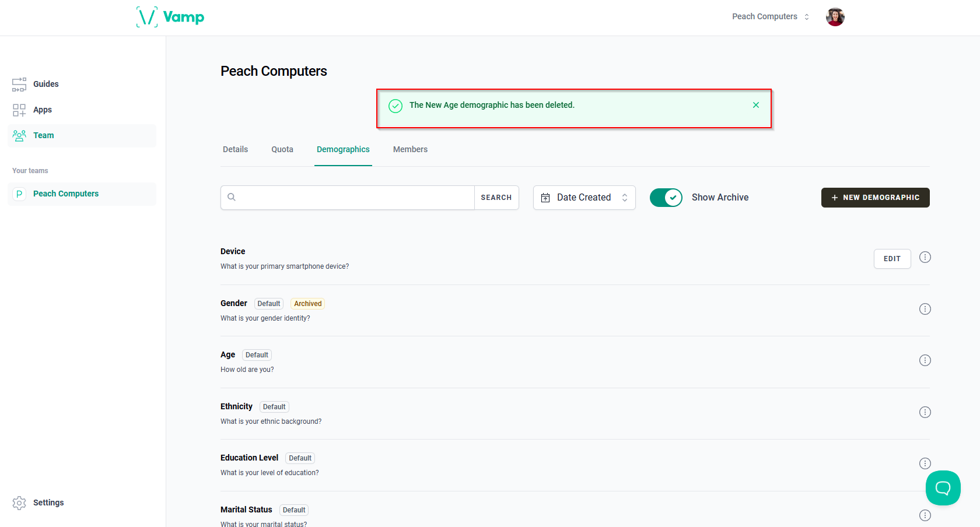Click the New Demographic button
Viewport: 980px width, 527px height.
[876, 198]
